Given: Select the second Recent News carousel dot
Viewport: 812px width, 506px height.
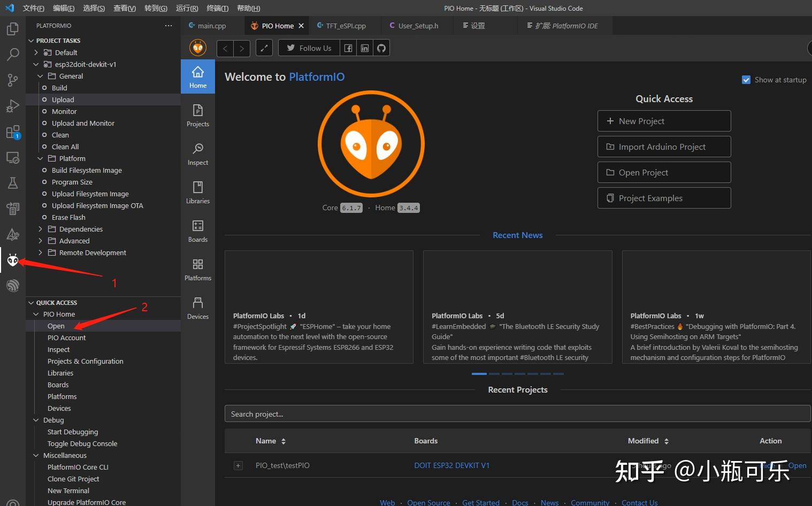Looking at the screenshot, I should [x=494, y=373].
